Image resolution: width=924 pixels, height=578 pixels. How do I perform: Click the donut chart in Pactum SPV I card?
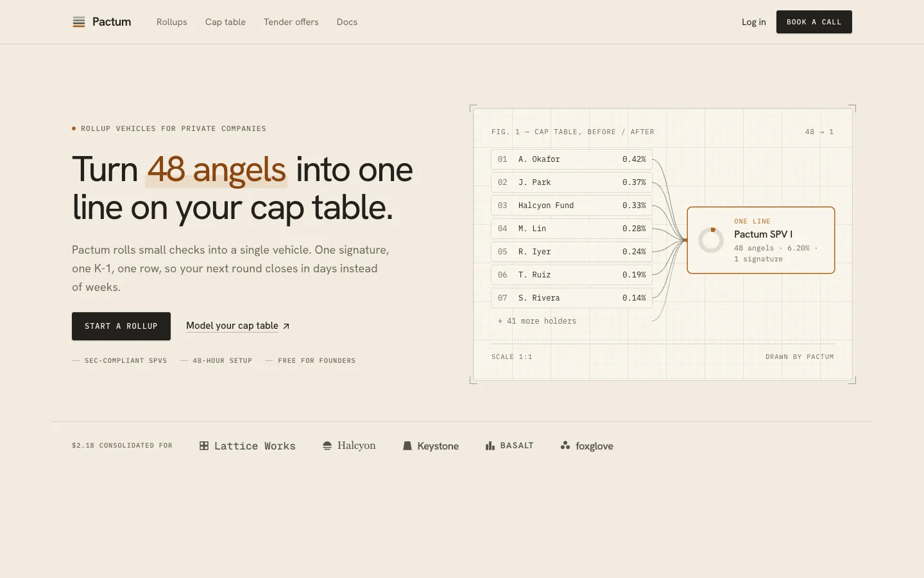tap(711, 240)
